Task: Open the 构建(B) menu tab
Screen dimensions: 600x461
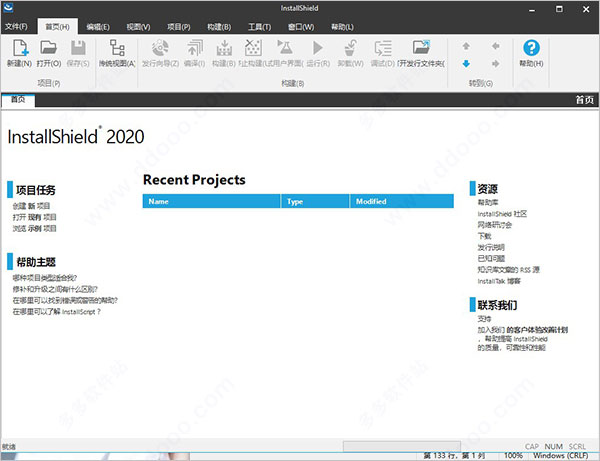Action: tap(219, 27)
